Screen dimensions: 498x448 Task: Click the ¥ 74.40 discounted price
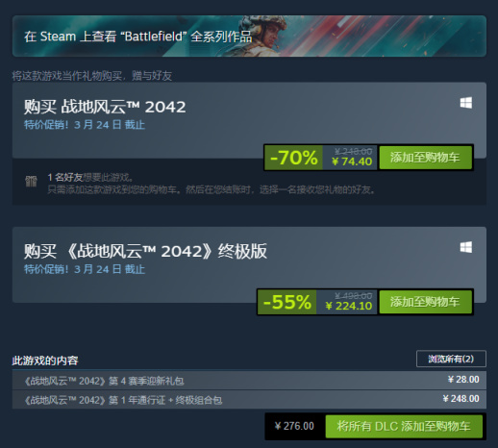[352, 162]
